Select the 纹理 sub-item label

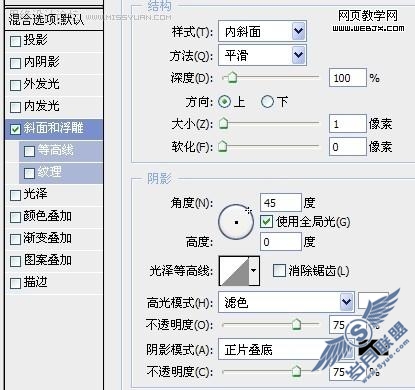coord(49,172)
